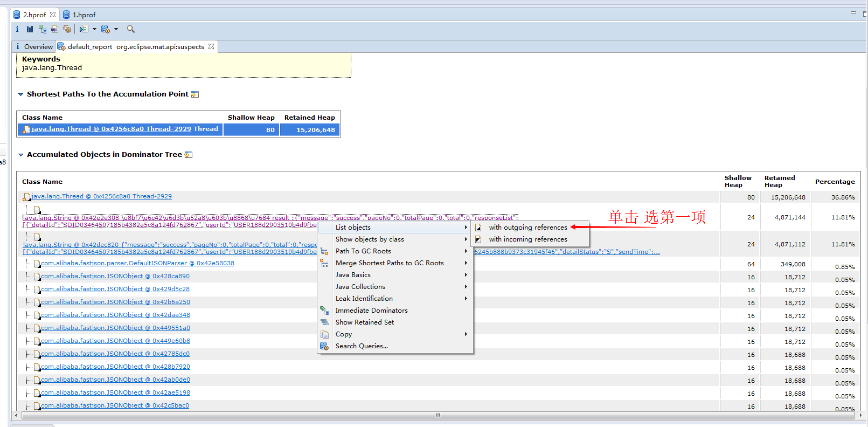The width and height of the screenshot is (868, 427).
Task: Click the icon beside Accumulated Objects heading
Action: 189,155
